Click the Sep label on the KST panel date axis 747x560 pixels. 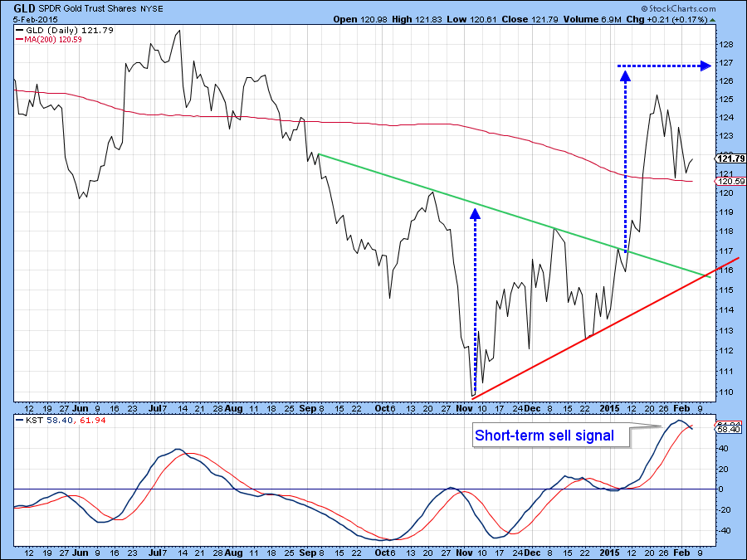click(308, 553)
